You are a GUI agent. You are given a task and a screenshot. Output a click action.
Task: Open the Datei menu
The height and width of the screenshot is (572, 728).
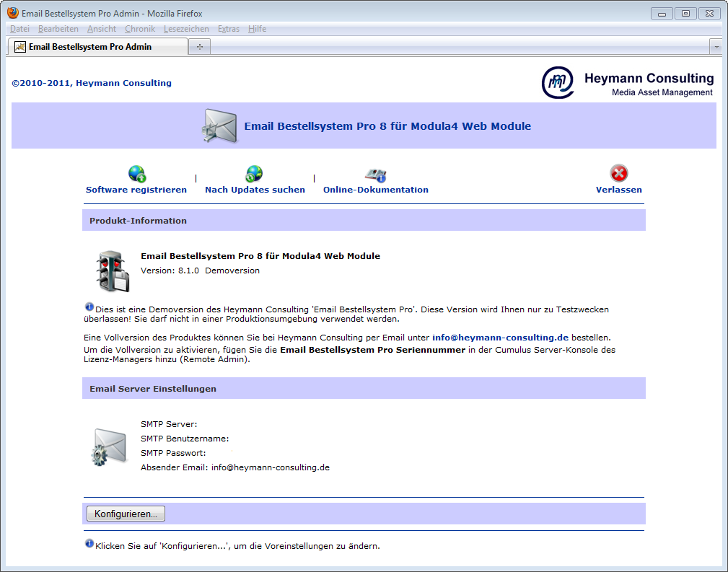20,29
